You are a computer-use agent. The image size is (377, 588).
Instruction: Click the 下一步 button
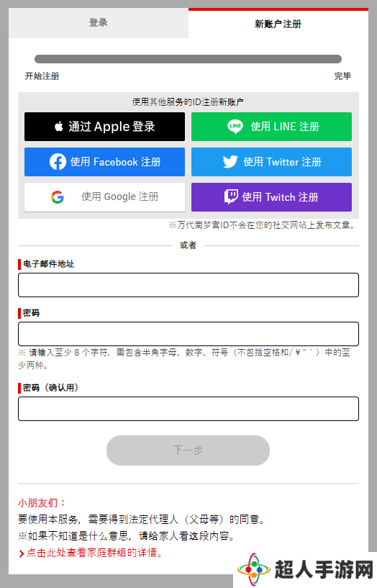(188, 451)
